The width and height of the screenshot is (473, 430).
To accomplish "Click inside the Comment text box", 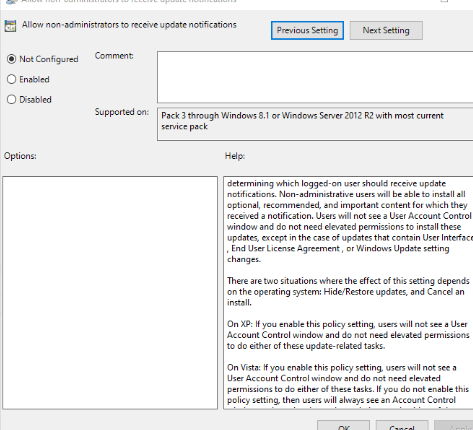I will pos(315,77).
